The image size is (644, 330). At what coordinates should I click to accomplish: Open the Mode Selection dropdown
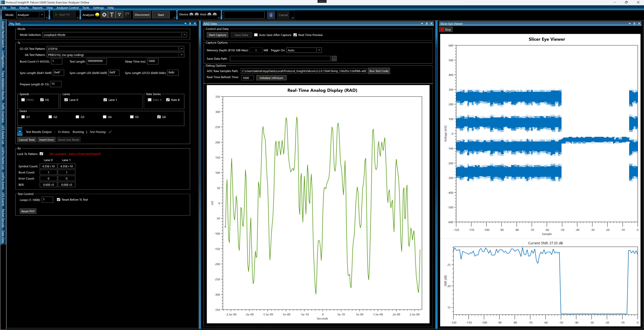pyautogui.click(x=184, y=35)
